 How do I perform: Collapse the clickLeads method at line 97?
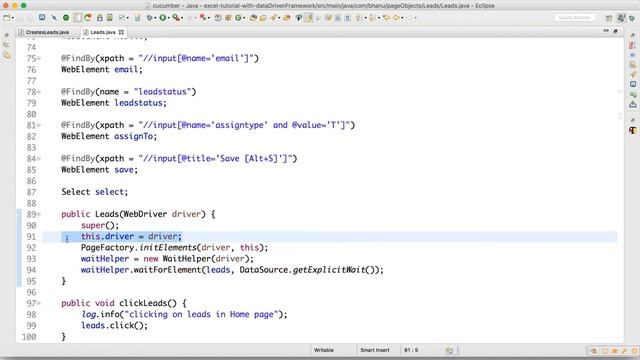[39, 303]
